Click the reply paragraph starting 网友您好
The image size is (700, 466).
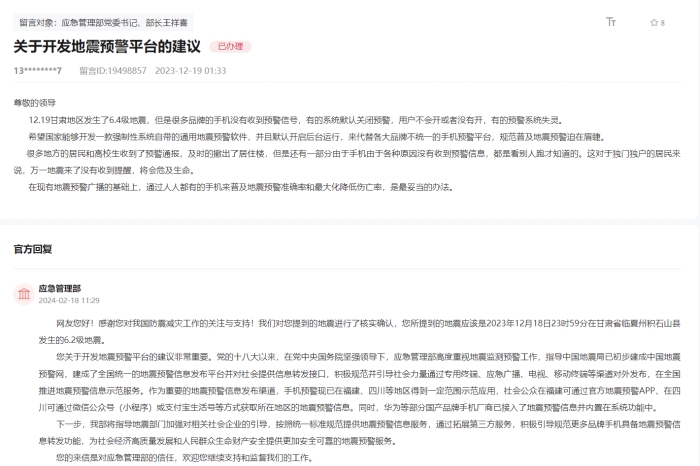point(360,331)
